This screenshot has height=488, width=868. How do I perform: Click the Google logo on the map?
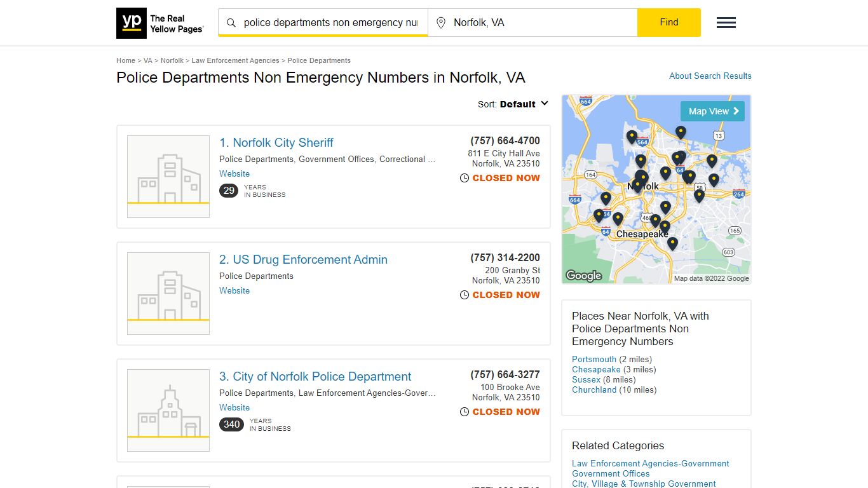click(x=583, y=276)
